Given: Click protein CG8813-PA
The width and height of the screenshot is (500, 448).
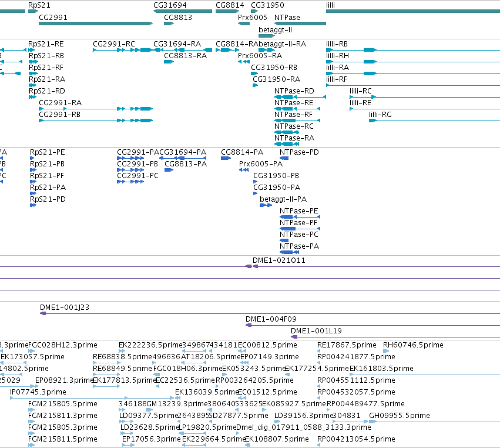Looking at the screenshot, I should click(x=169, y=170).
